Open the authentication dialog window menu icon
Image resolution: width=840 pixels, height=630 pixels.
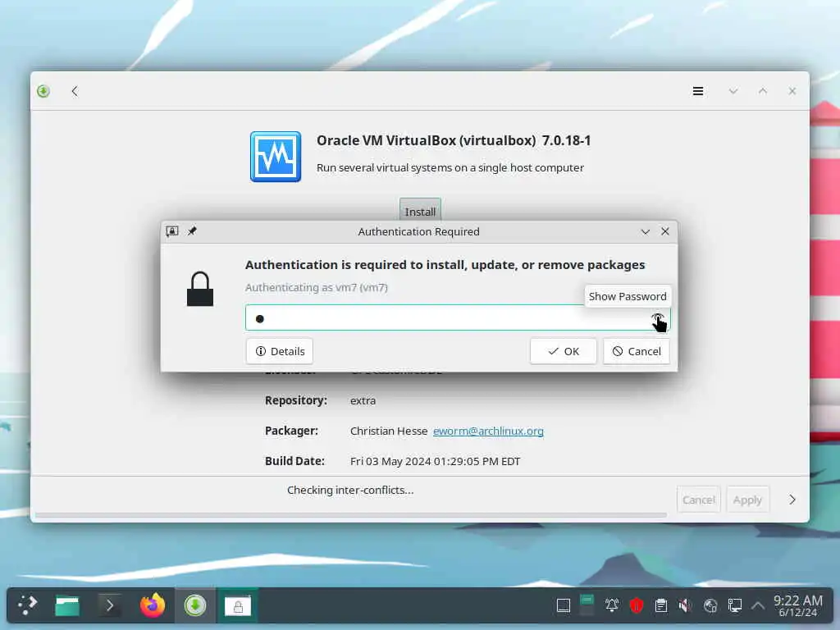(x=172, y=231)
